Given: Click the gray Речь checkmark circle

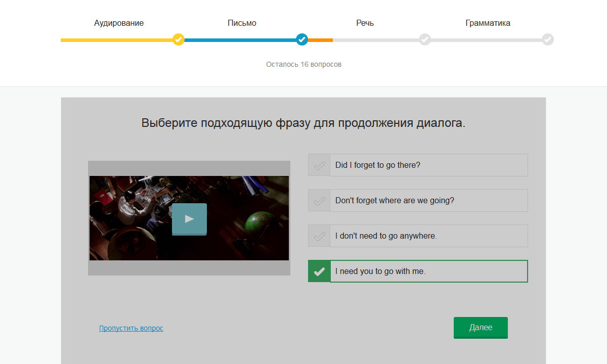Looking at the screenshot, I should coord(425,39).
